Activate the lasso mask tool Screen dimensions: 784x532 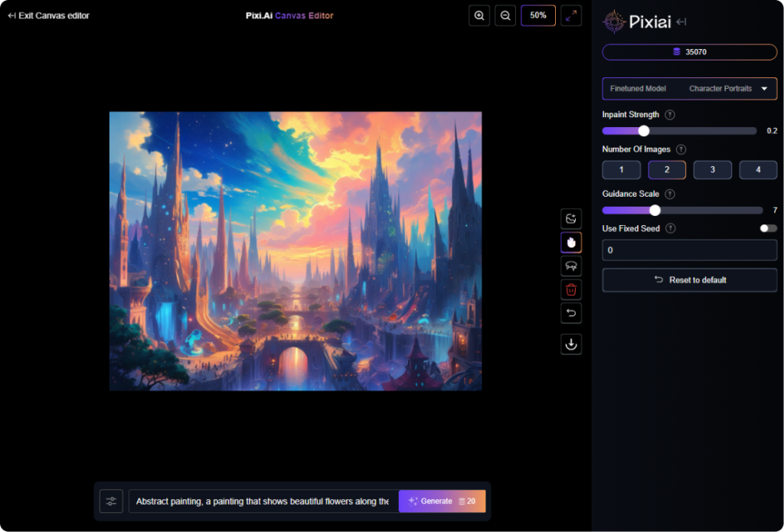click(570, 266)
